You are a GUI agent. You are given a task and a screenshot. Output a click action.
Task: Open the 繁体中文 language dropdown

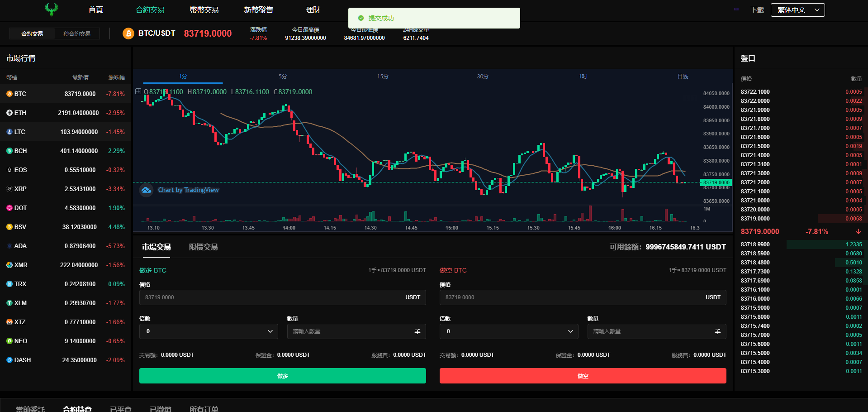(x=798, y=10)
